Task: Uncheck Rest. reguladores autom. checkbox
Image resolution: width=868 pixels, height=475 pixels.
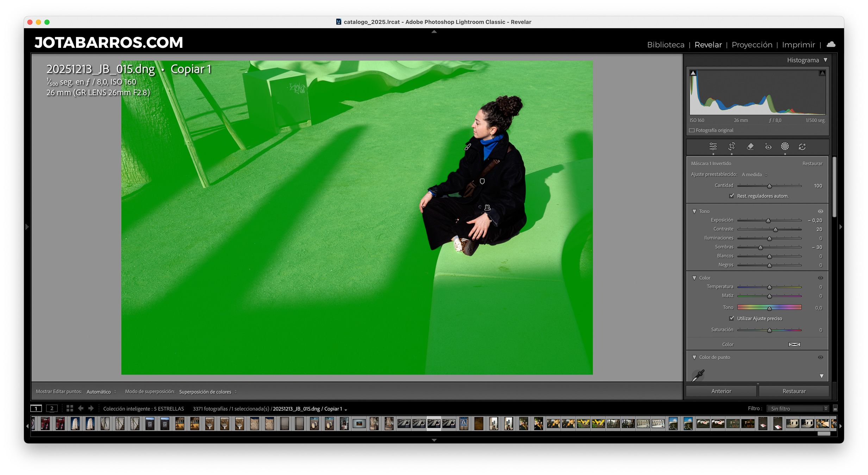Action: [732, 196]
